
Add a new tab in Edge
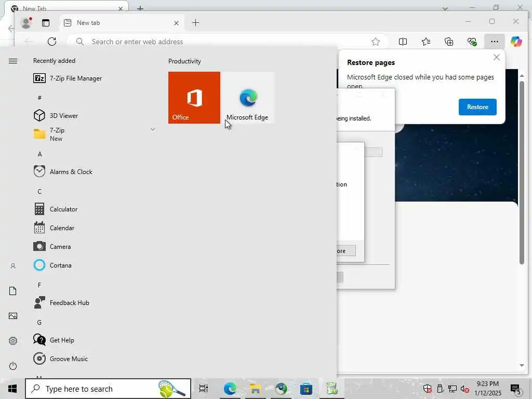(x=195, y=23)
